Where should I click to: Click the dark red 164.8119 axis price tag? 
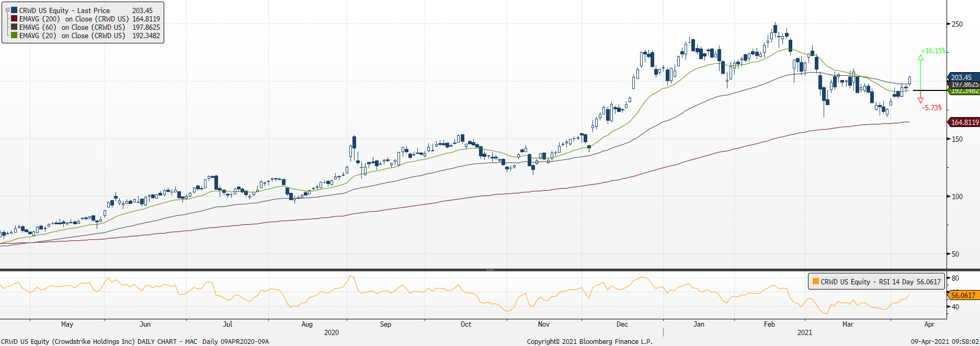pos(964,122)
